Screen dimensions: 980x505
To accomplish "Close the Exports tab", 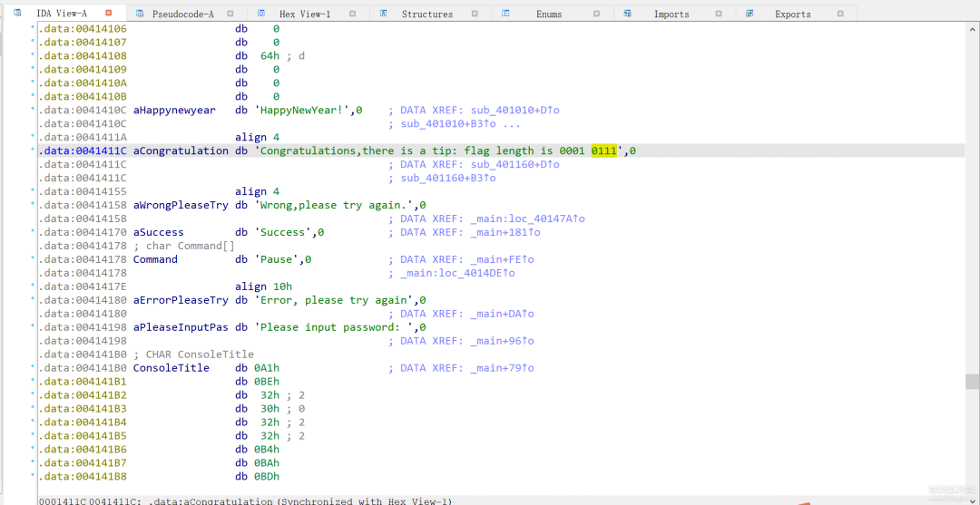I will click(x=840, y=14).
